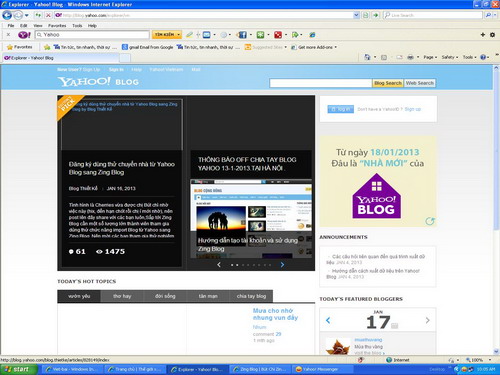Expand the Suggested Sites dropdown
500x375 pixels.
click(286, 47)
